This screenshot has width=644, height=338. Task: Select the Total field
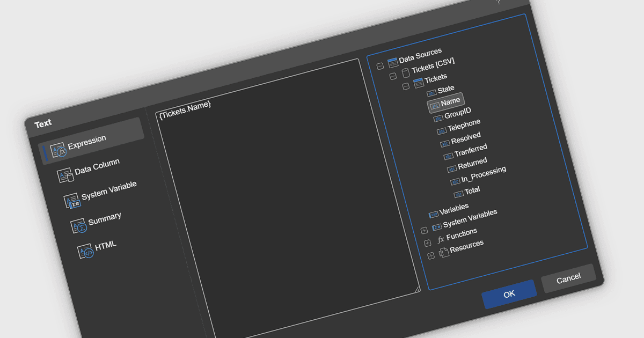[x=472, y=190]
